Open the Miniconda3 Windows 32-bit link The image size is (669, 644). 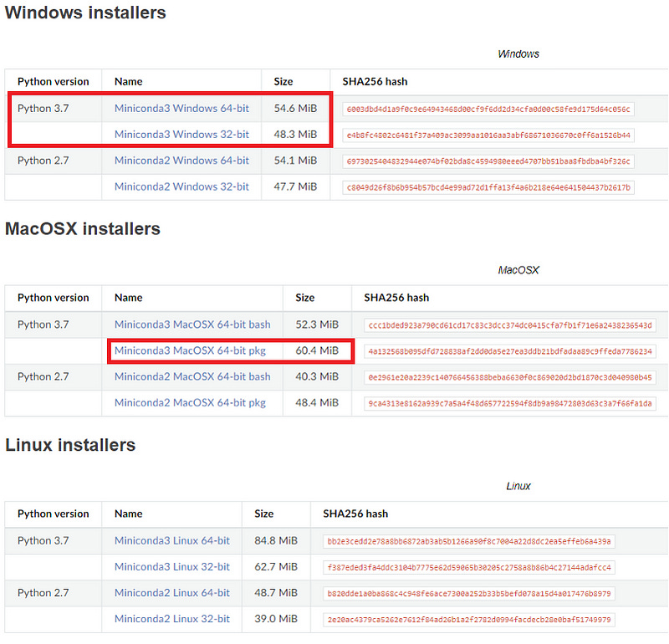point(181,135)
